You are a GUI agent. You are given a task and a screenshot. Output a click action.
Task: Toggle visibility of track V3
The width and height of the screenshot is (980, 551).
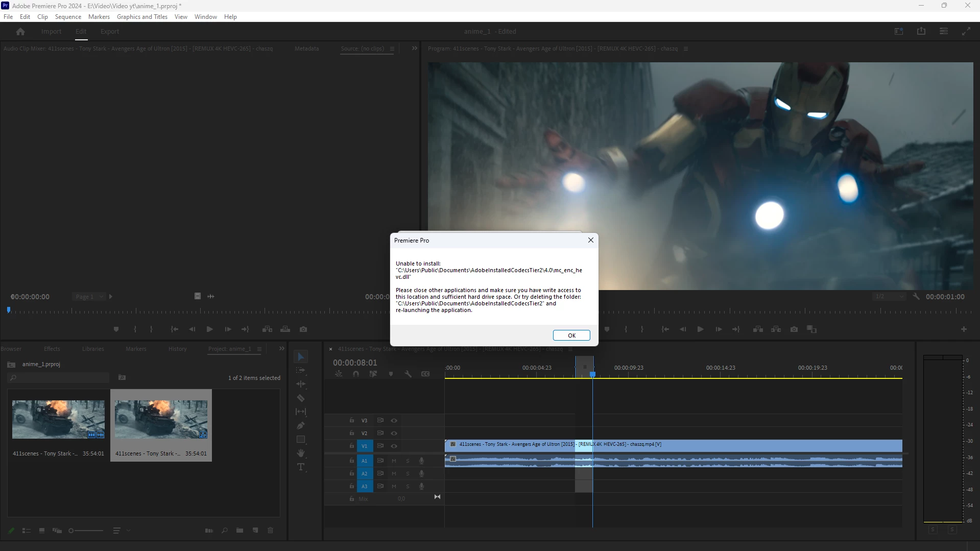tap(394, 421)
